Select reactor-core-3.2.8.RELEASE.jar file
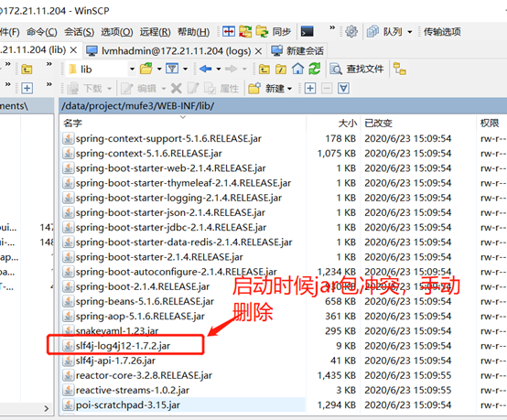507x420 pixels. pos(144,375)
